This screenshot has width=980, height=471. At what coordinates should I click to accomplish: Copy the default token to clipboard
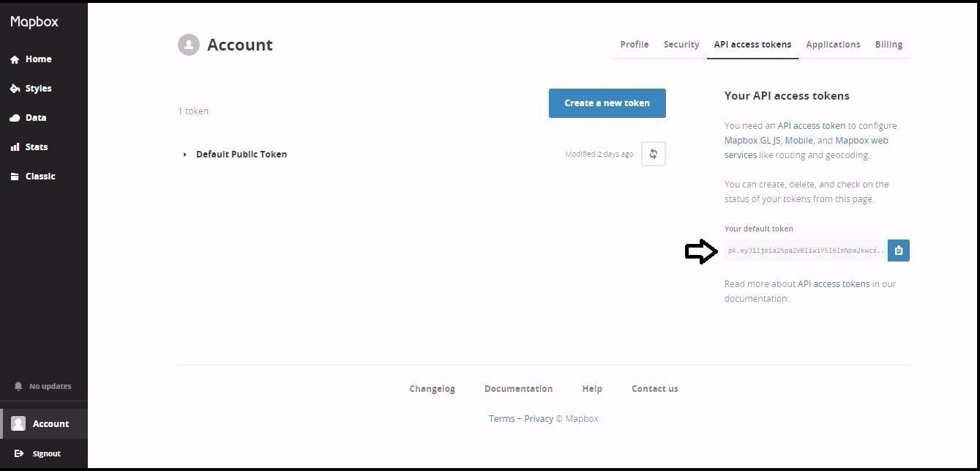click(899, 251)
